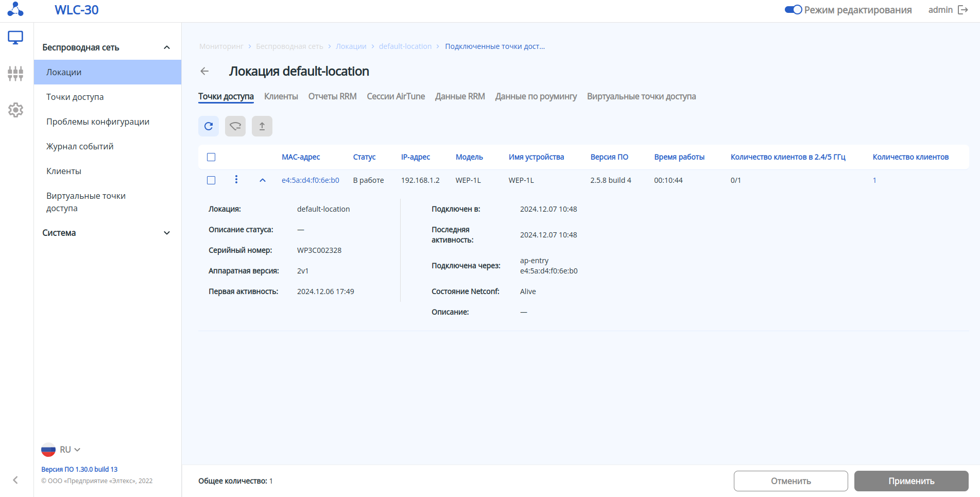Switch to the Клиенты tab

281,96
